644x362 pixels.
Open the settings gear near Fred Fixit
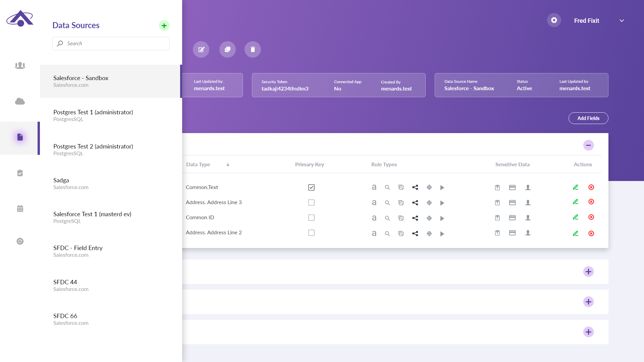554,20
